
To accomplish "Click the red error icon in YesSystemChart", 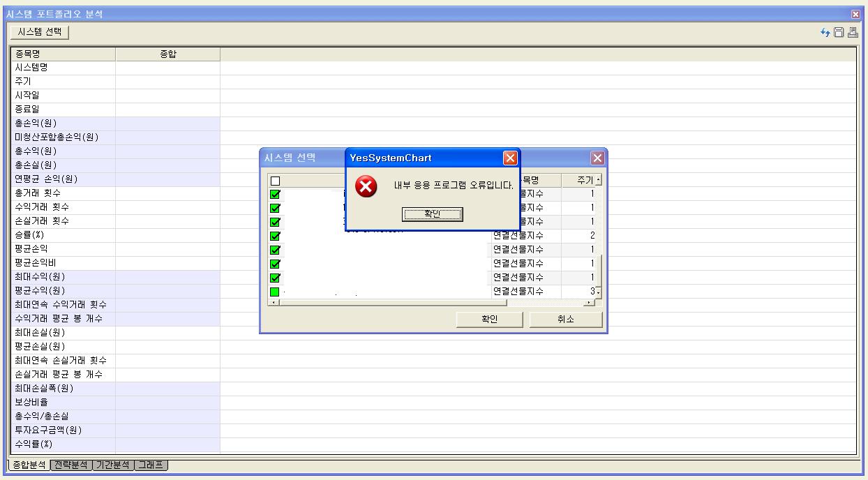I will click(366, 186).
